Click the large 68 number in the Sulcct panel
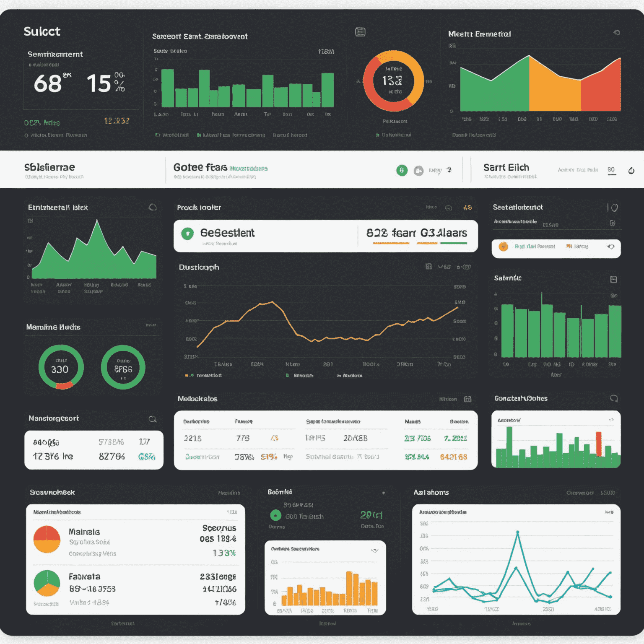The image size is (644, 644). pos(47,83)
